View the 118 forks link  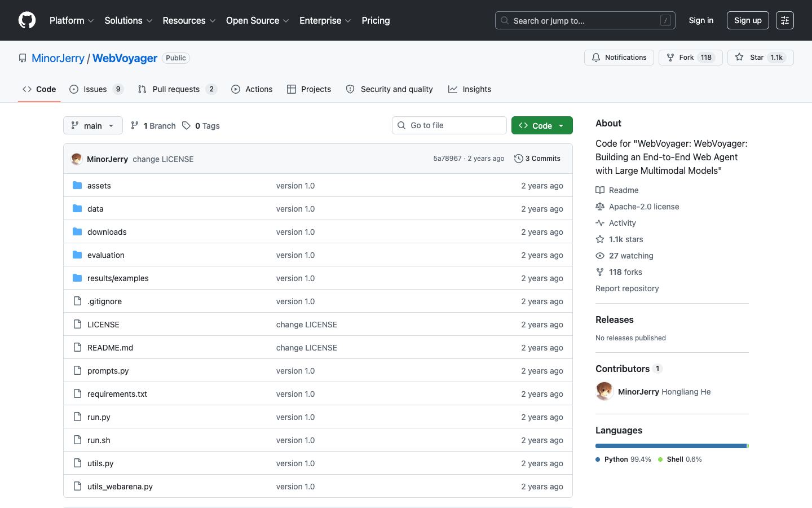pyautogui.click(x=619, y=272)
